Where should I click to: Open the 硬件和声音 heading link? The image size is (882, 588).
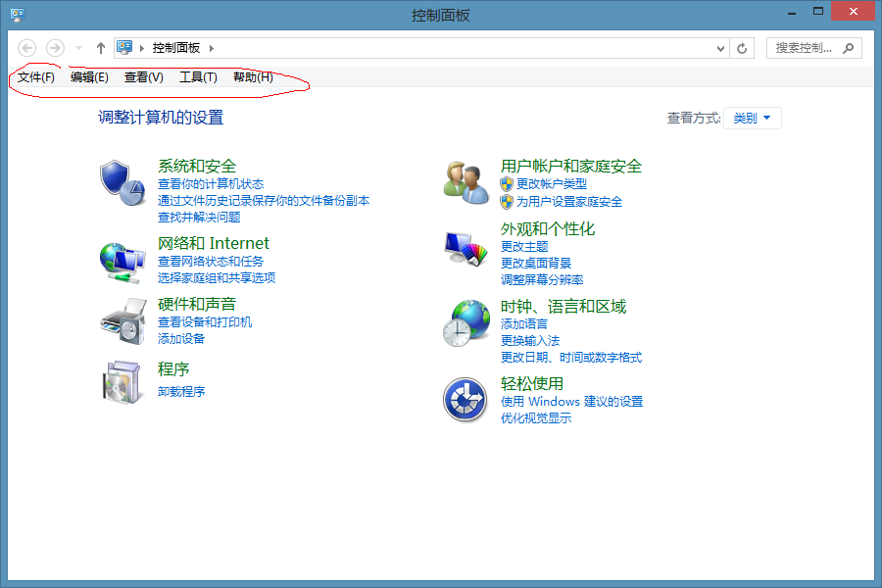tap(197, 304)
